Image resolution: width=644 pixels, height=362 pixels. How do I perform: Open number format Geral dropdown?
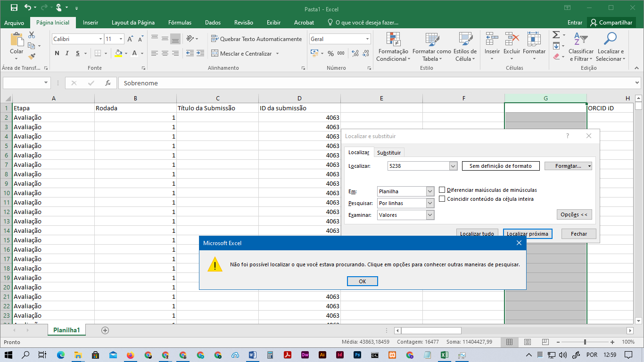(368, 39)
